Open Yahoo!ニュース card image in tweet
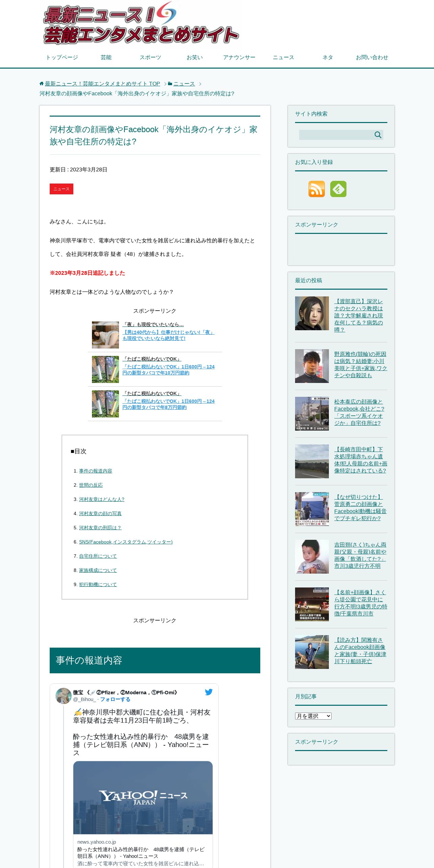This screenshot has width=434, height=868. 143,798
